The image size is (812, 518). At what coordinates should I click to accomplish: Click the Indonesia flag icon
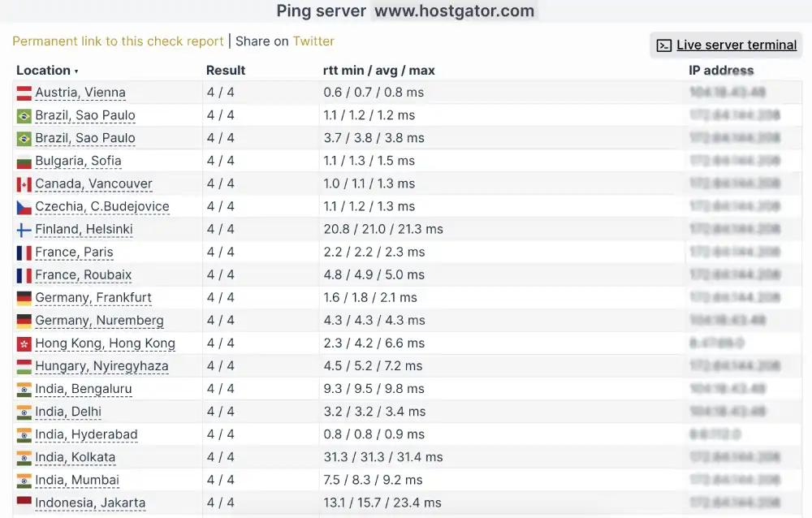pos(23,503)
